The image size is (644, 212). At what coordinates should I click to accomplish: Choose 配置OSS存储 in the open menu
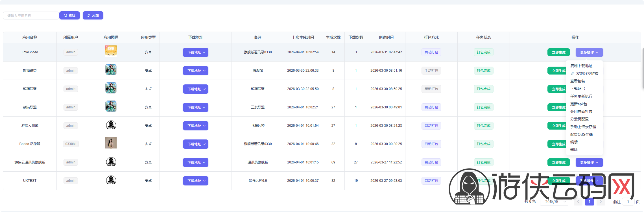tap(581, 134)
